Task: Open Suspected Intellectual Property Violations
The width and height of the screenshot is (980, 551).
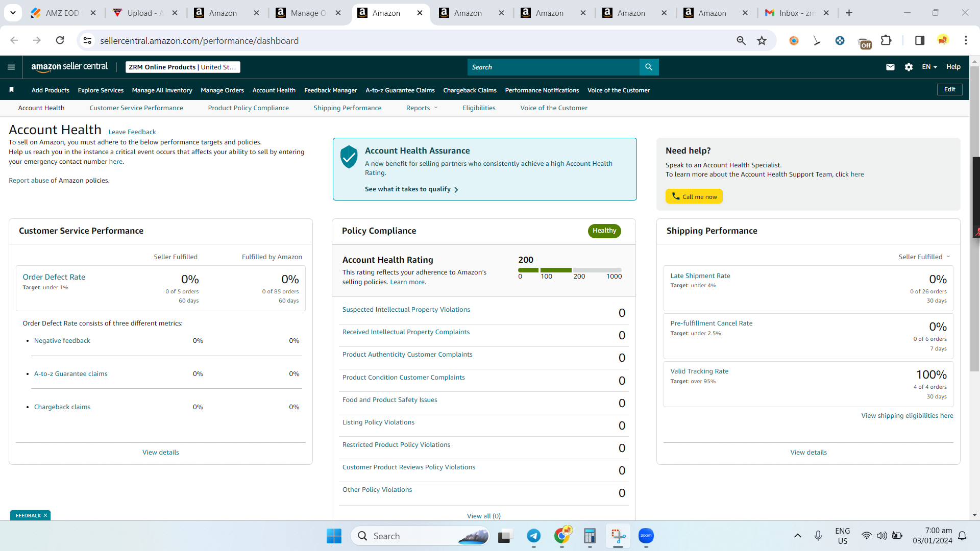Action: pos(406,309)
